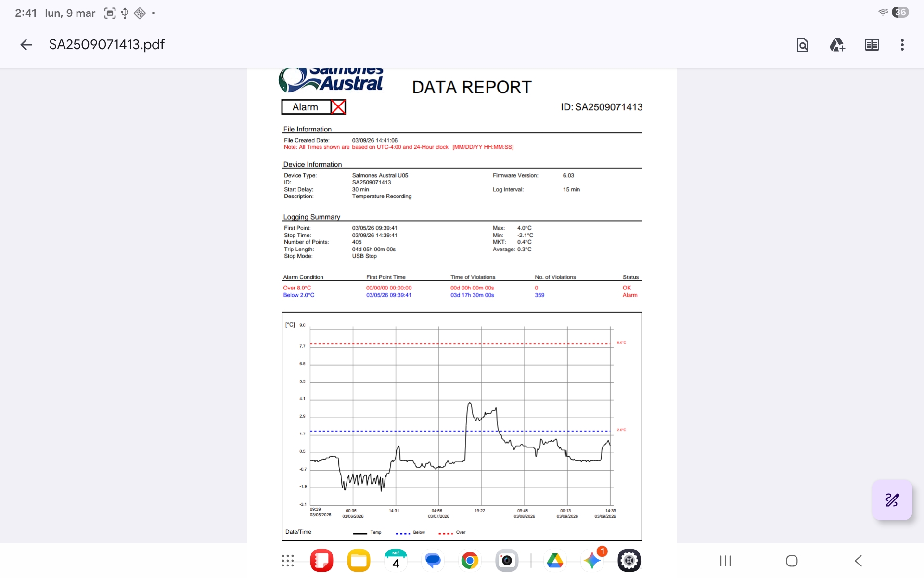Screen dimensions: 924x578
Task: Tap the recent apps navigation button
Action: click(x=725, y=561)
